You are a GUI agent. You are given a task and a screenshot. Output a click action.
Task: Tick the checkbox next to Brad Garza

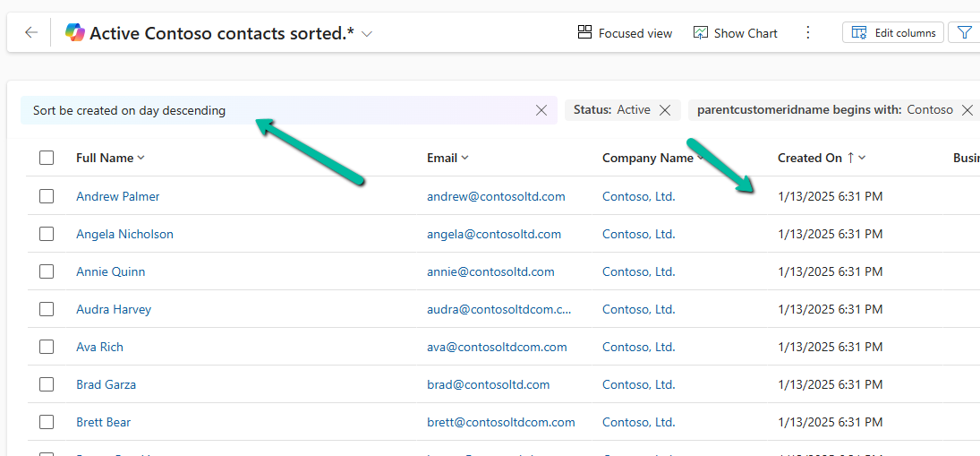(x=47, y=384)
